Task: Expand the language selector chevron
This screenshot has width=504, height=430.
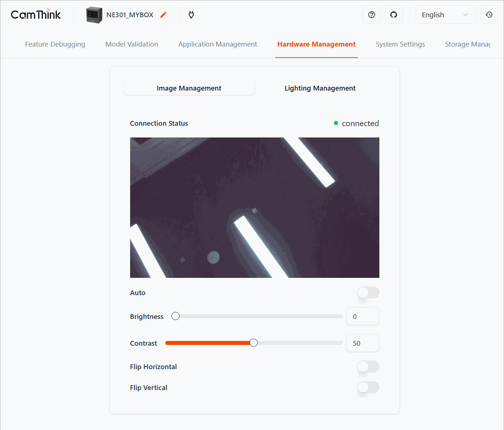Action: [x=465, y=15]
